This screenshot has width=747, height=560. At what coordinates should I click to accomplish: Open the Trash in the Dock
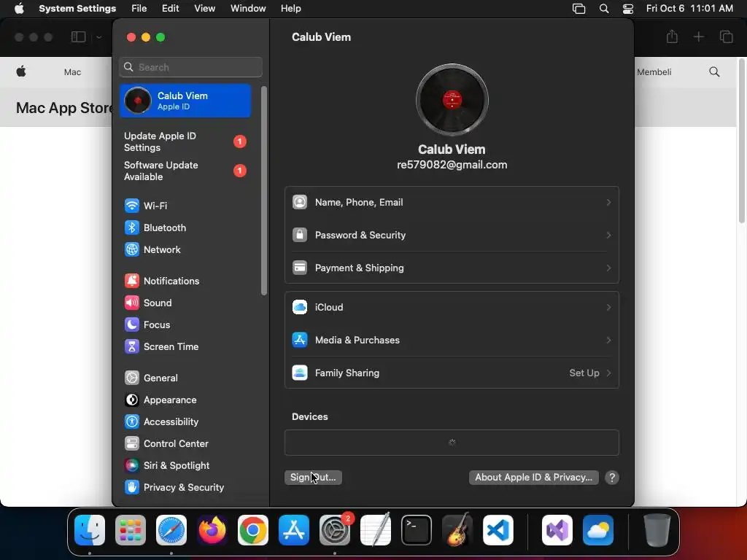pos(657,530)
